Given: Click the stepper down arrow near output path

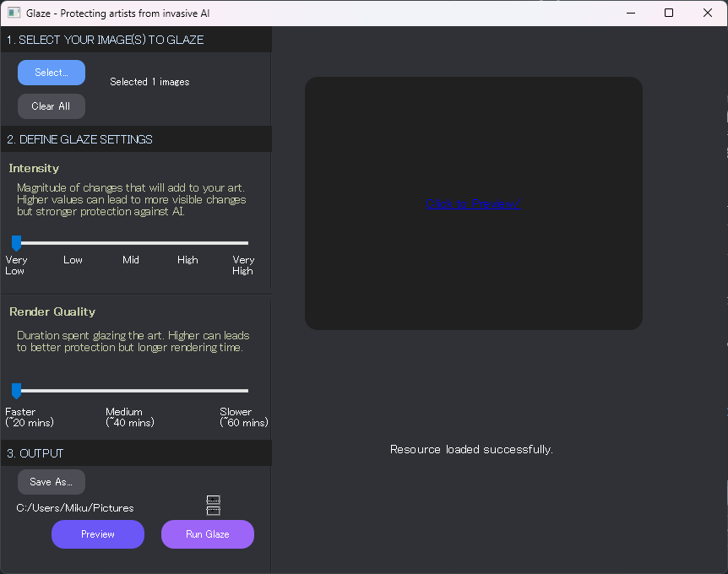Looking at the screenshot, I should pyautogui.click(x=213, y=511).
